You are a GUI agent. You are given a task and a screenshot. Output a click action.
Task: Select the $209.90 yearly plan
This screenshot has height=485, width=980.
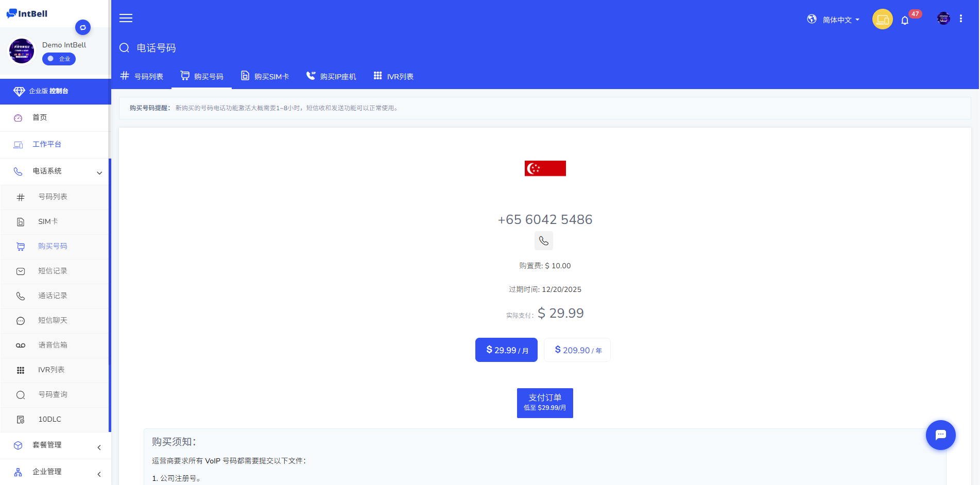tap(577, 350)
